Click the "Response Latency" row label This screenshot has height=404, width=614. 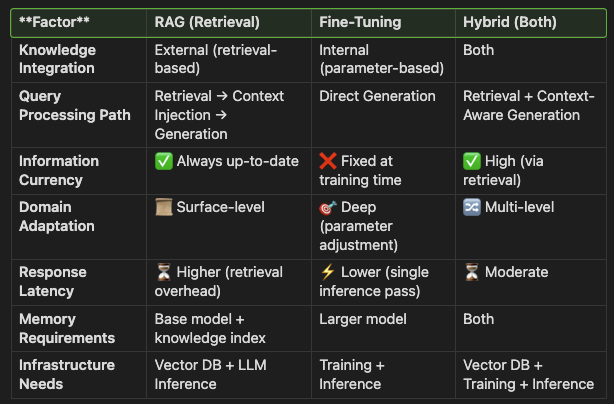click(53, 282)
